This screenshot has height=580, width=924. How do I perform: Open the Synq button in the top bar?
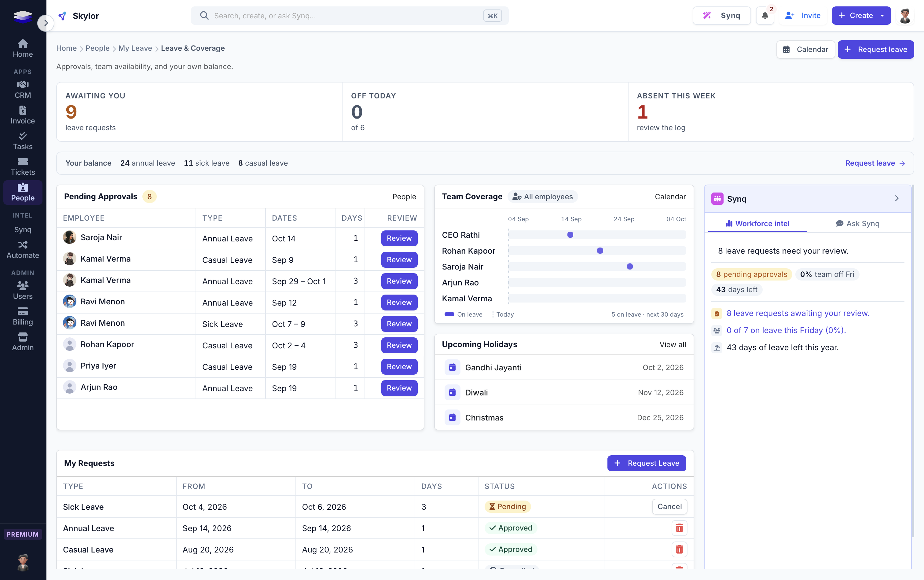[x=721, y=16]
